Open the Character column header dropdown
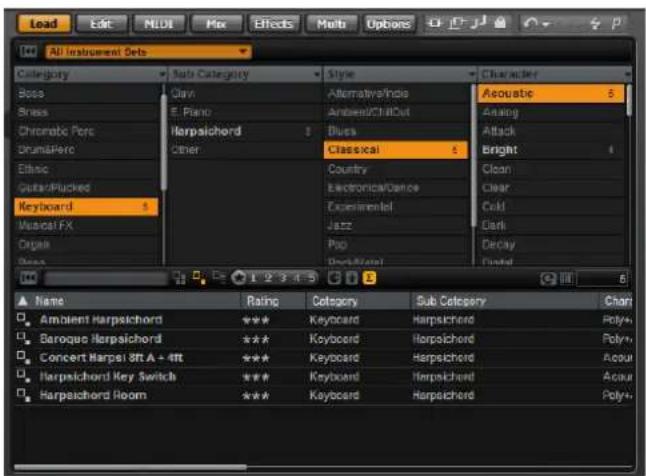 pyautogui.click(x=627, y=75)
